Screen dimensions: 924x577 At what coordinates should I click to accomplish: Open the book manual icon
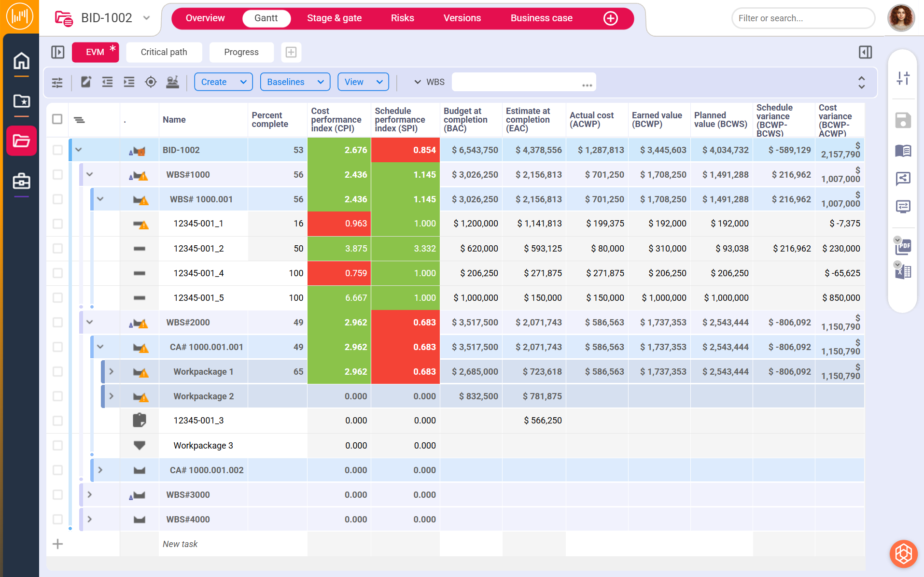pyautogui.click(x=903, y=151)
